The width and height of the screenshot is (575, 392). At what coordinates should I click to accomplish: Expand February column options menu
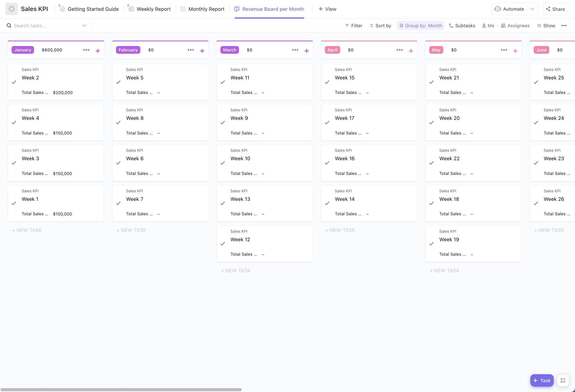click(190, 50)
